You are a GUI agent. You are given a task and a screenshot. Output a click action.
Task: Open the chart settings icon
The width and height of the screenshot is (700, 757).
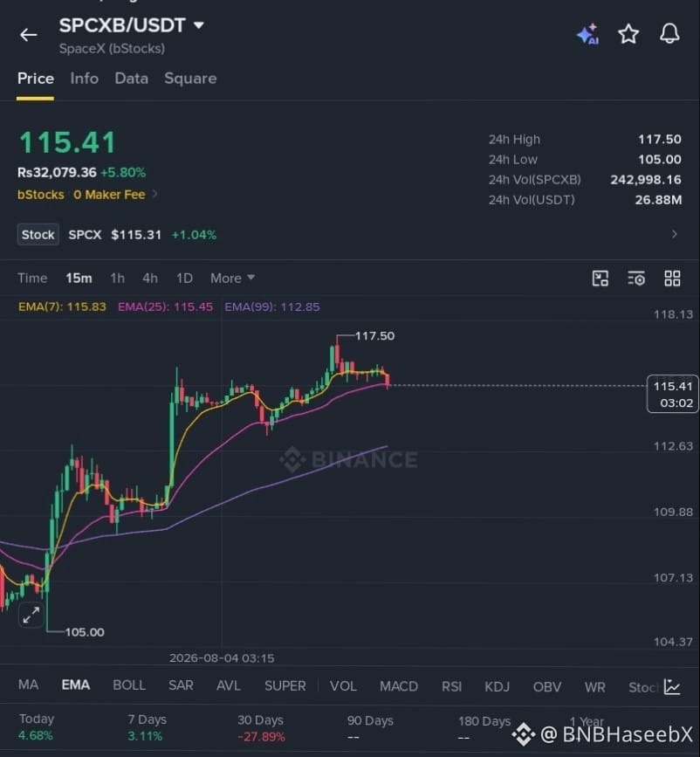point(636,279)
